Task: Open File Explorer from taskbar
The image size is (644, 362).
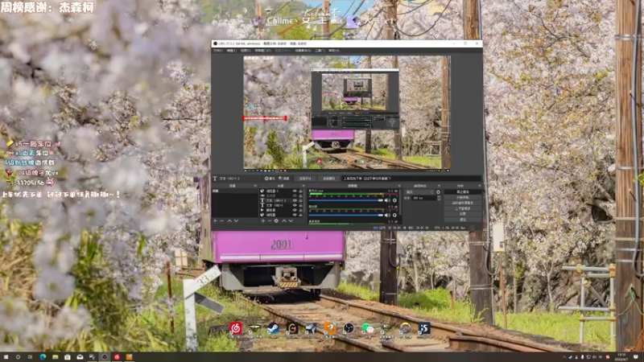Action: [x=55, y=357]
